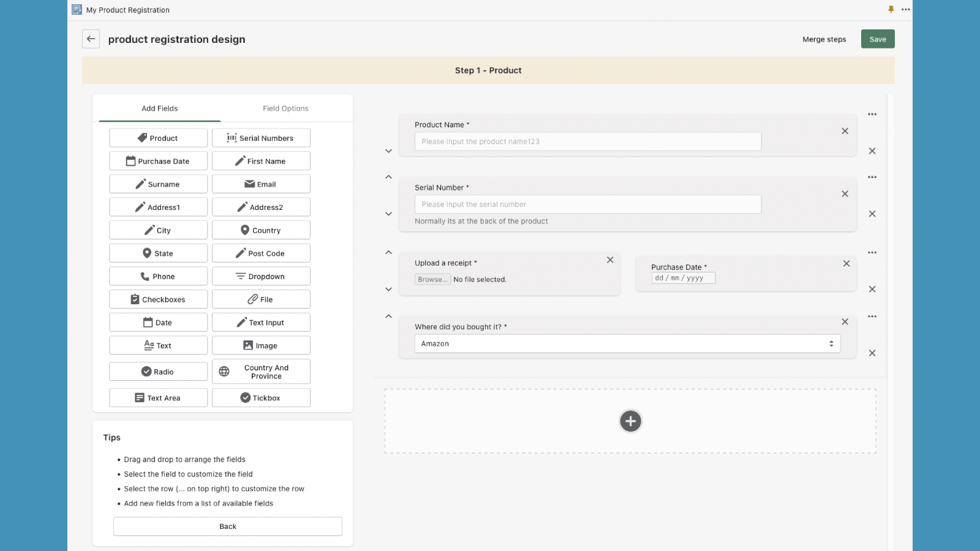The width and height of the screenshot is (980, 551).
Task: Switch to the Field Options tab
Action: click(x=285, y=108)
